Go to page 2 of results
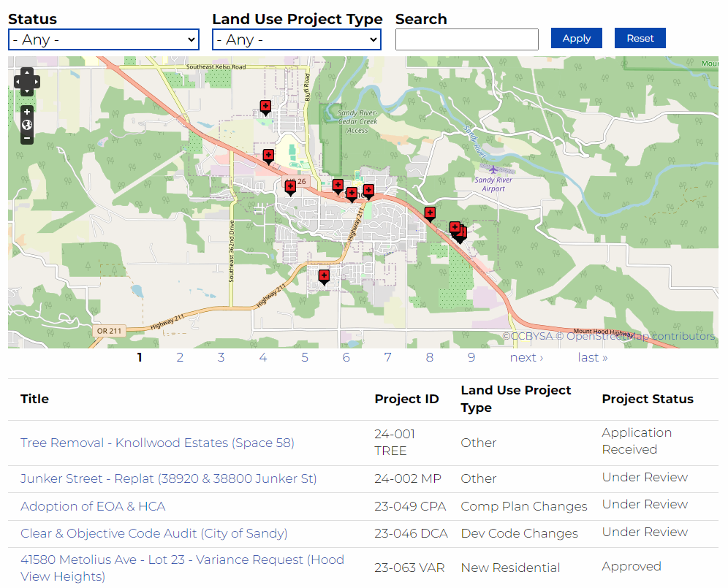Viewport: 728px width, 588px height. (180, 357)
